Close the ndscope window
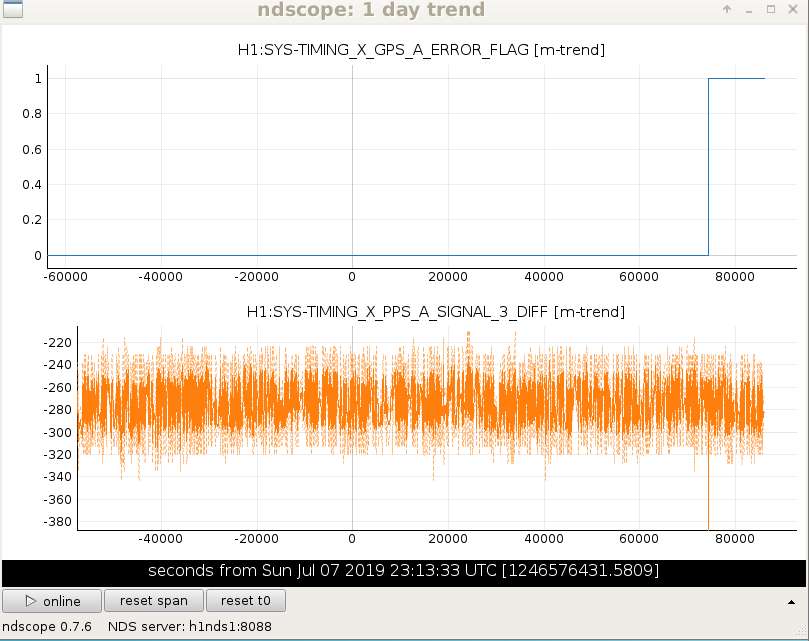The image size is (809, 641). click(793, 9)
